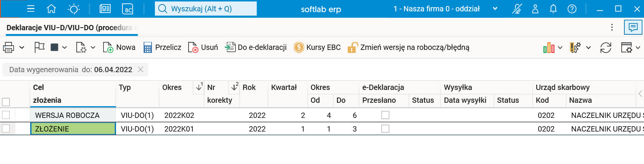Expand the print options dropdown arrow
Viewport: 644px width, 164px height.
22,48
